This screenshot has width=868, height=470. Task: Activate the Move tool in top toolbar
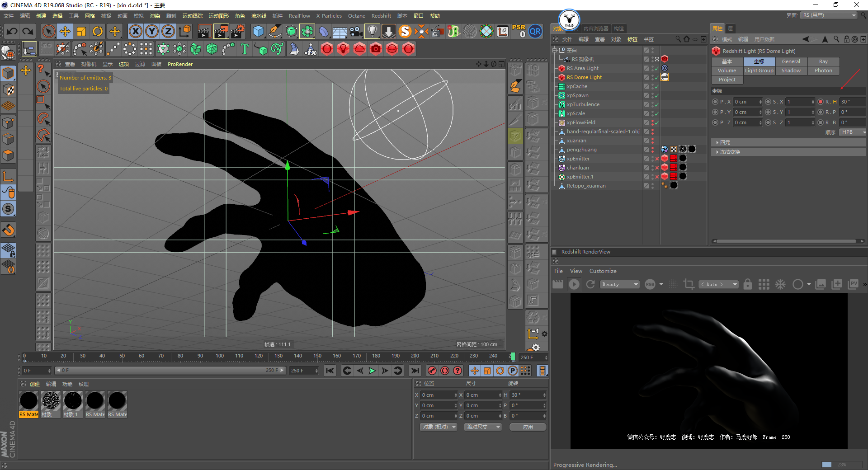coord(65,31)
